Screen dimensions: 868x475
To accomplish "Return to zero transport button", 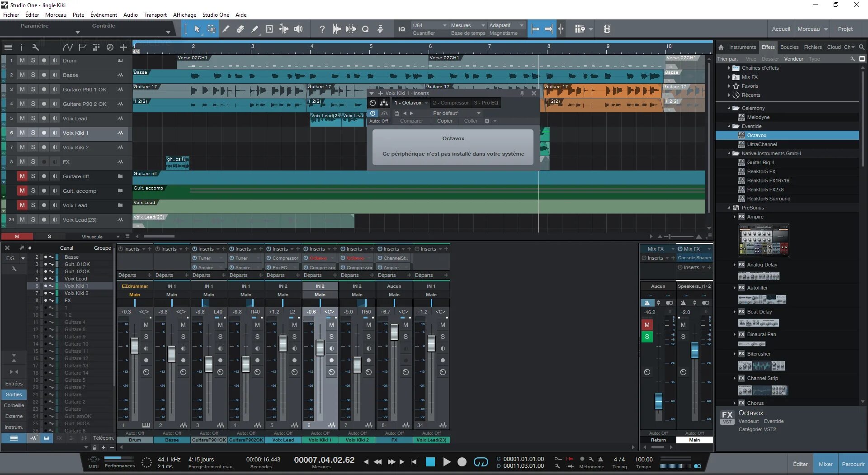I will (414, 462).
